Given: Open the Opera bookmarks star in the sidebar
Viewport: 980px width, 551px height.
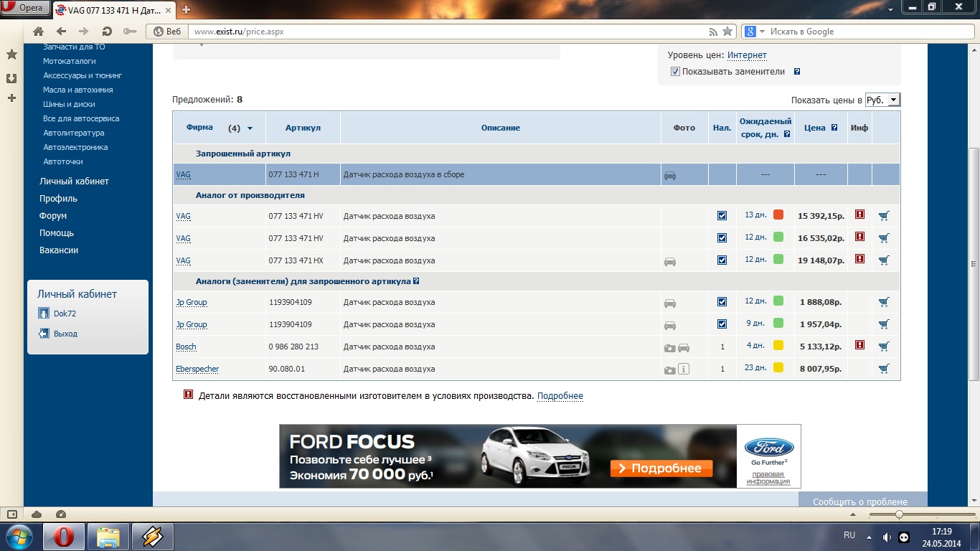Looking at the screenshot, I should (x=11, y=55).
